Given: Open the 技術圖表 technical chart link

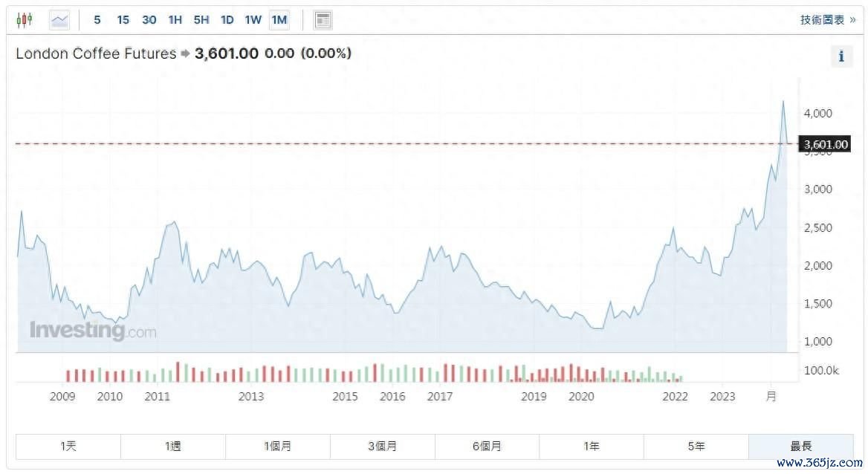Looking at the screenshot, I should 827,20.
